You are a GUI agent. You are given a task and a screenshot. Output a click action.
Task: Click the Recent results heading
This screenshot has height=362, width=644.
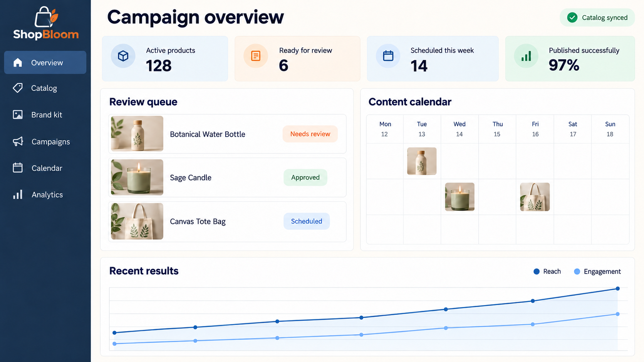(x=144, y=271)
